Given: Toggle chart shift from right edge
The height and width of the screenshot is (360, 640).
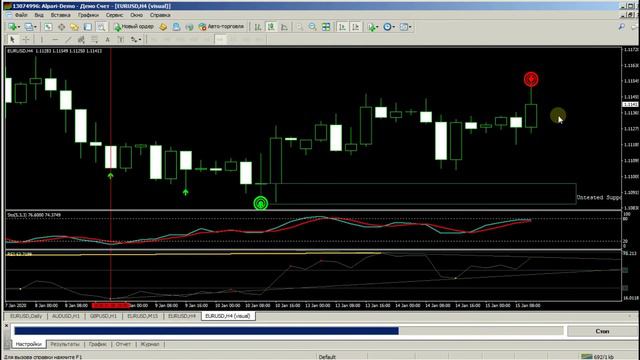Looking at the screenshot, I should coord(356,27).
